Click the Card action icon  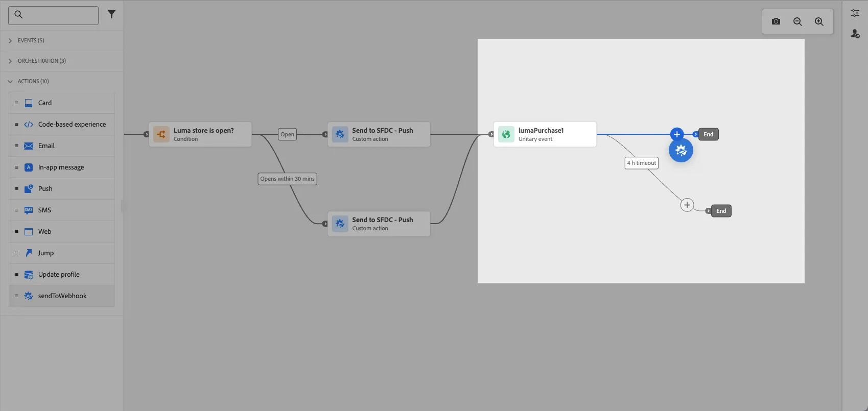[x=29, y=103]
